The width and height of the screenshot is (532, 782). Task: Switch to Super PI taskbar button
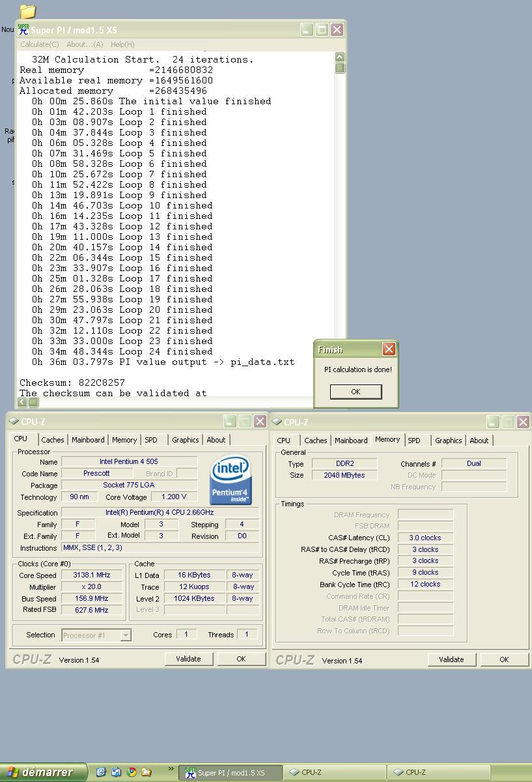tap(231, 773)
